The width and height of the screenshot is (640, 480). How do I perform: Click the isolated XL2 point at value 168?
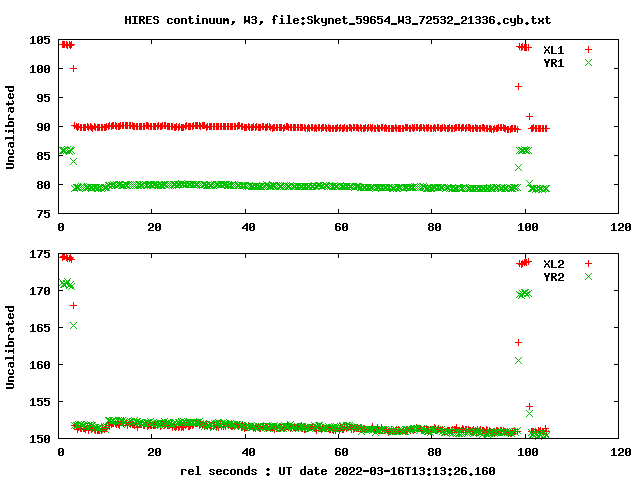[73, 305]
